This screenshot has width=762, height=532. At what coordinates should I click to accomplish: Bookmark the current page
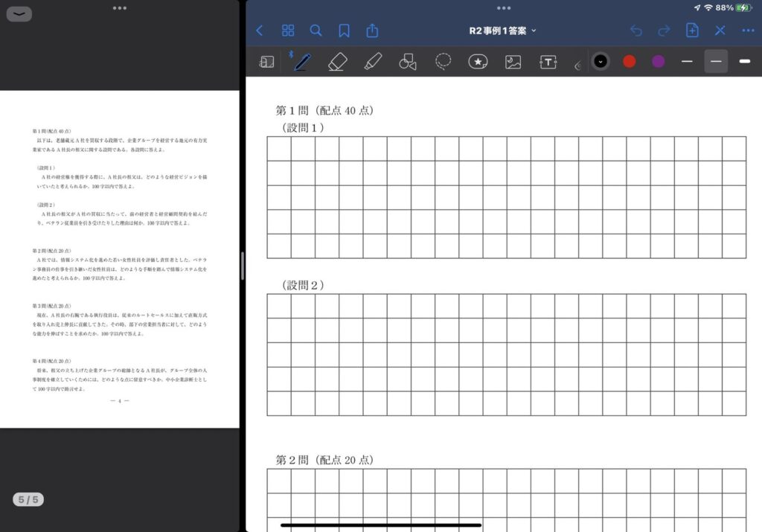click(x=344, y=31)
